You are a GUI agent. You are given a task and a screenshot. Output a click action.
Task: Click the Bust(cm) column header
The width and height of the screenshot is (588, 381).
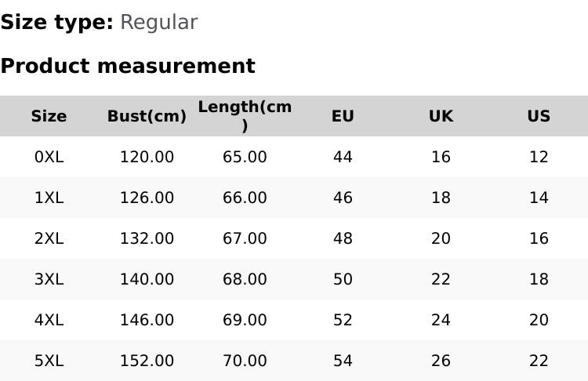point(147,116)
